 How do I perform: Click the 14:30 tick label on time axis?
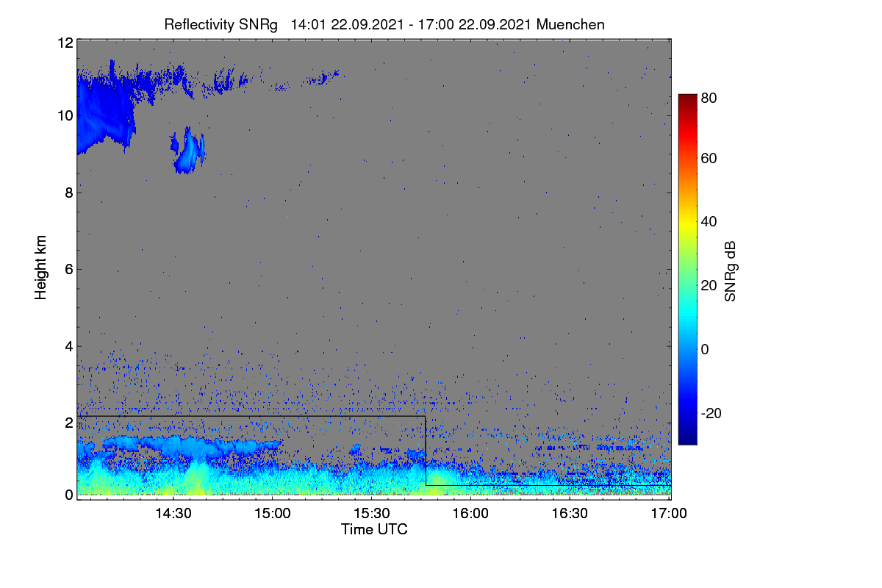tap(173, 514)
